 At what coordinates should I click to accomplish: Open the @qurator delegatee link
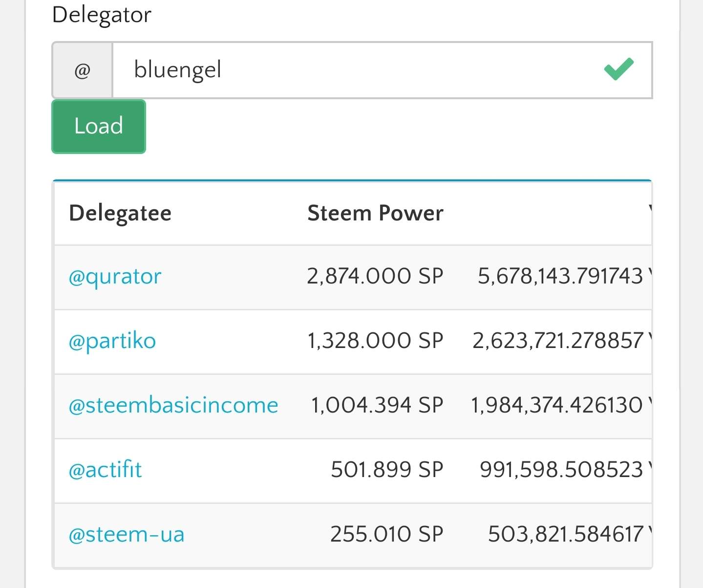point(115,277)
